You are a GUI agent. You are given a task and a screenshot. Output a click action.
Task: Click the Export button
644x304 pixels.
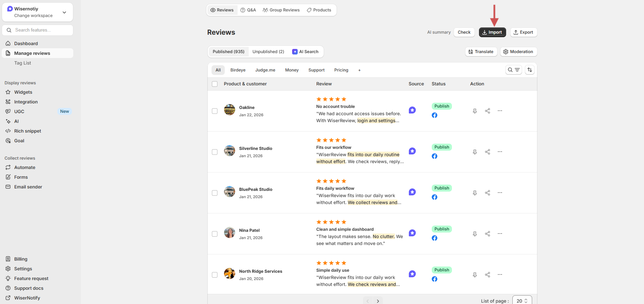pyautogui.click(x=523, y=32)
